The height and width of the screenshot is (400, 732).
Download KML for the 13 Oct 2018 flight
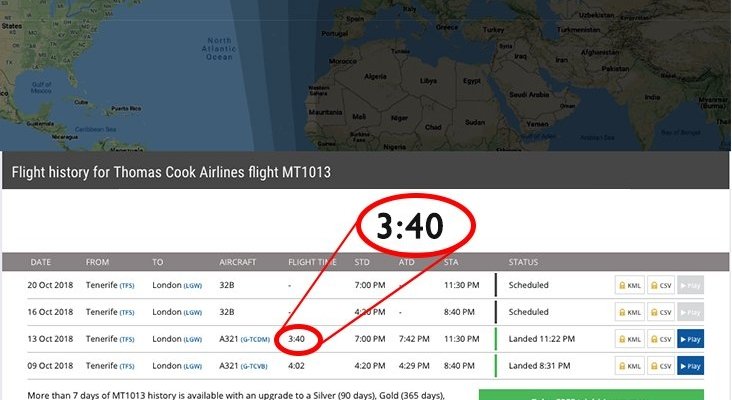[630, 339]
